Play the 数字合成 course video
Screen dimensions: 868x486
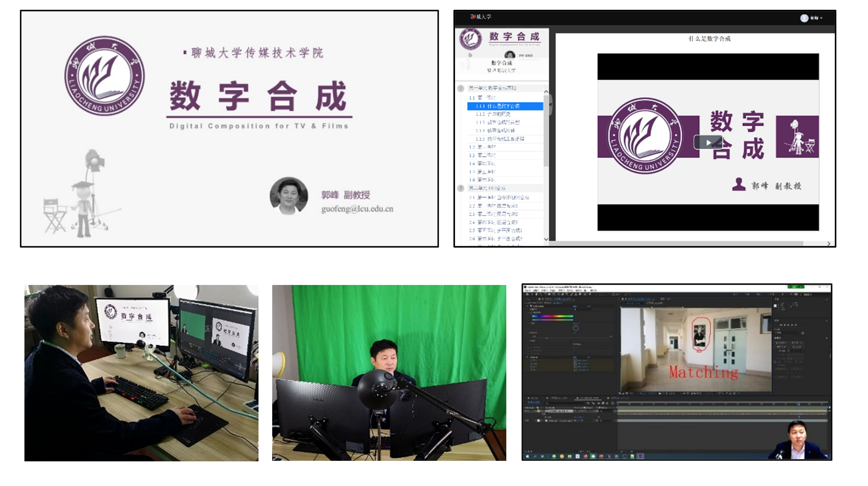coord(708,142)
